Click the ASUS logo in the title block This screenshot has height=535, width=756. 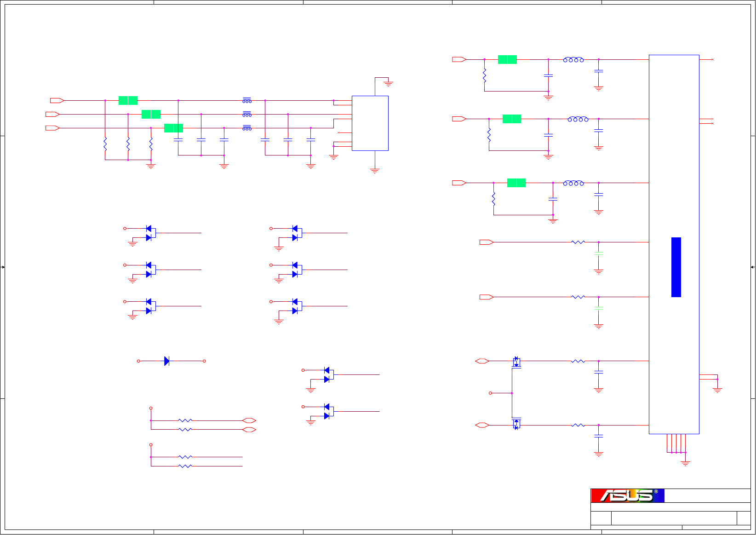tap(627, 495)
